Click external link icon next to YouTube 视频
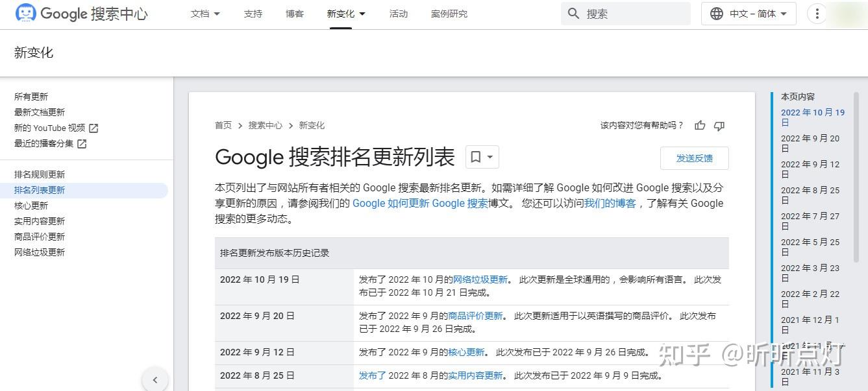The height and width of the screenshot is (391, 868). pyautogui.click(x=93, y=128)
